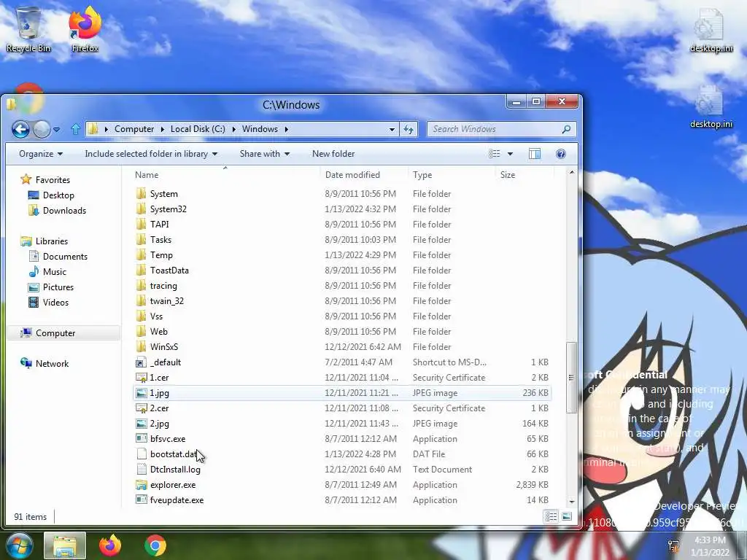Click scrollbar up arrow in file list
This screenshot has height=560, width=747.
572,172
